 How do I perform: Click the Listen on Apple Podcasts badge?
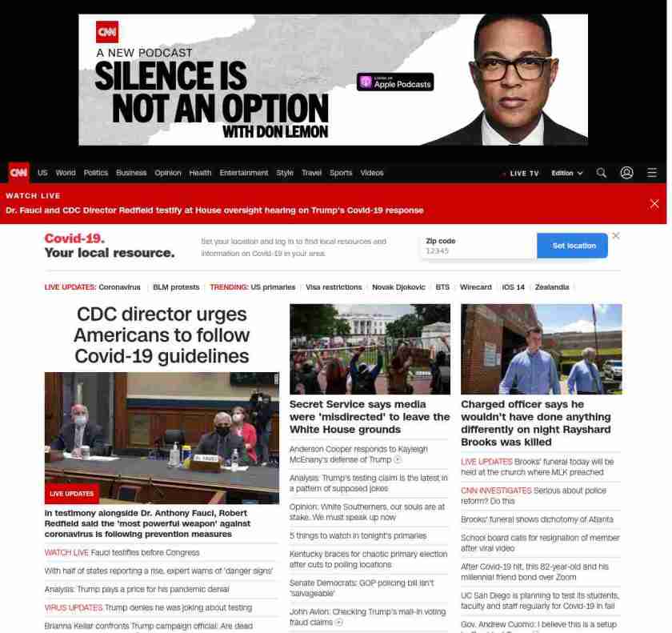pyautogui.click(x=395, y=82)
